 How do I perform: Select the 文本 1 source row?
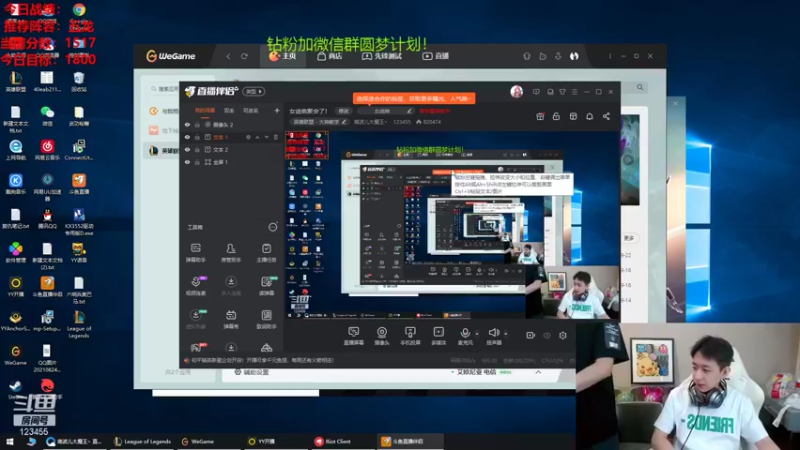[231, 137]
